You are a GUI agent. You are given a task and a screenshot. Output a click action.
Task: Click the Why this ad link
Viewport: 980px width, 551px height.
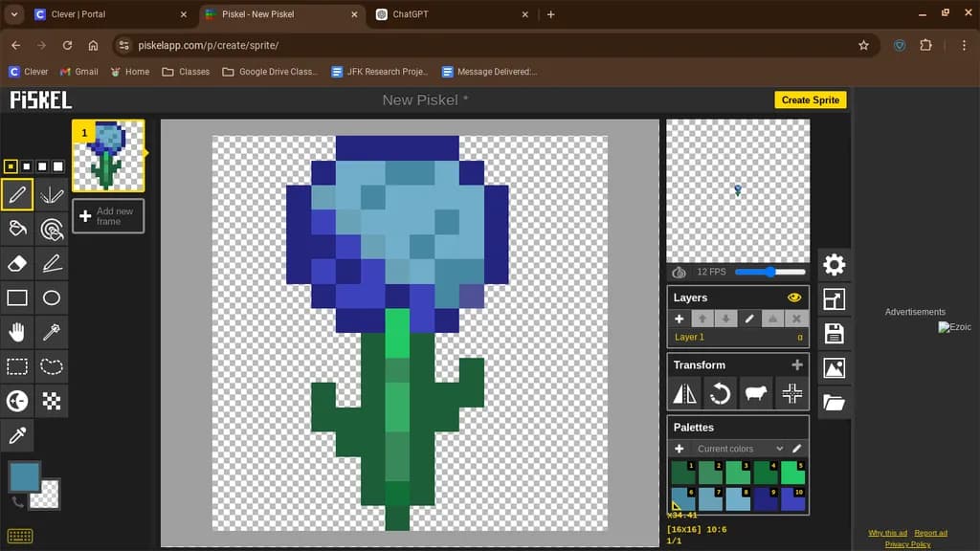[x=887, y=533]
